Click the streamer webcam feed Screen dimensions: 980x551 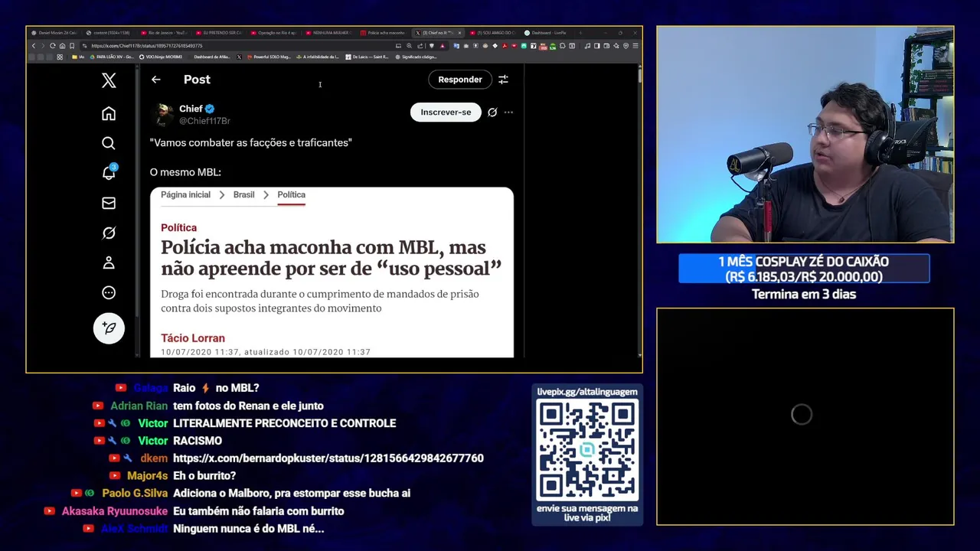[805, 135]
